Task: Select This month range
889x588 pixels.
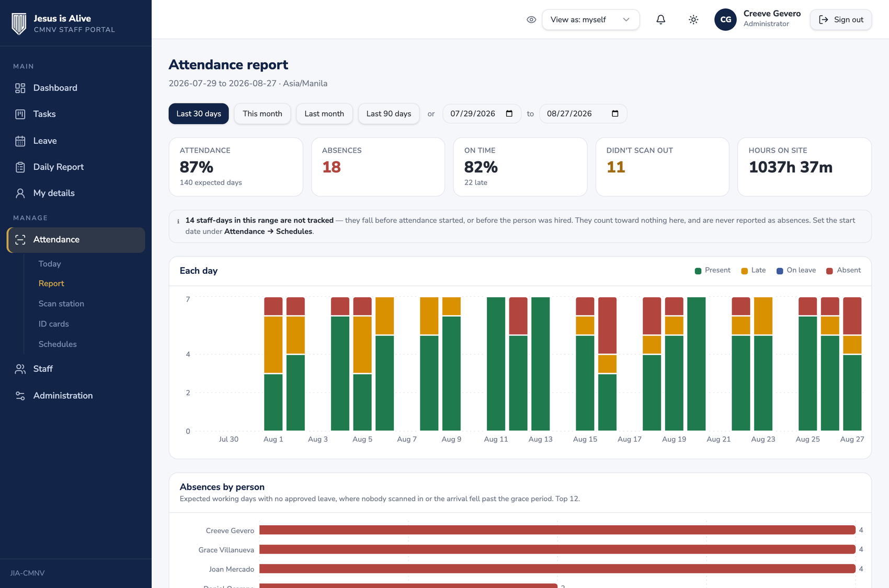Action: (x=263, y=114)
